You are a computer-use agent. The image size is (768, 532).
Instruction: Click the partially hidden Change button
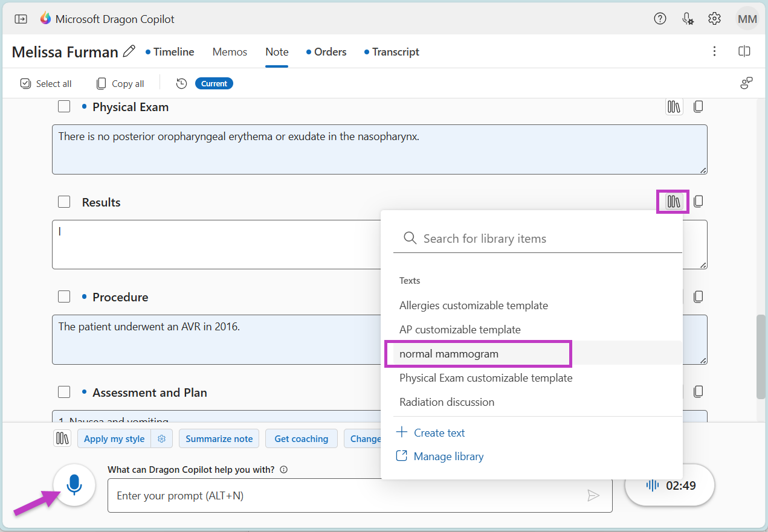pos(363,439)
